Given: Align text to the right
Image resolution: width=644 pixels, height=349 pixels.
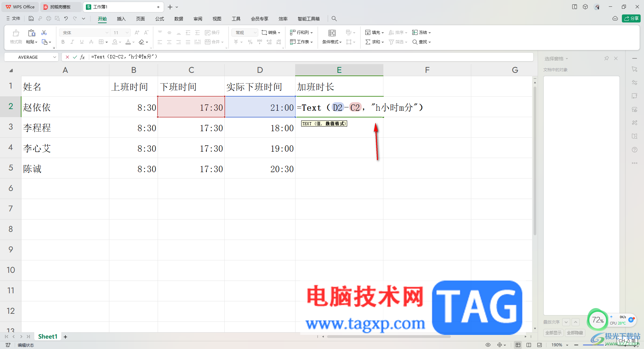Looking at the screenshot, I should [x=178, y=42].
